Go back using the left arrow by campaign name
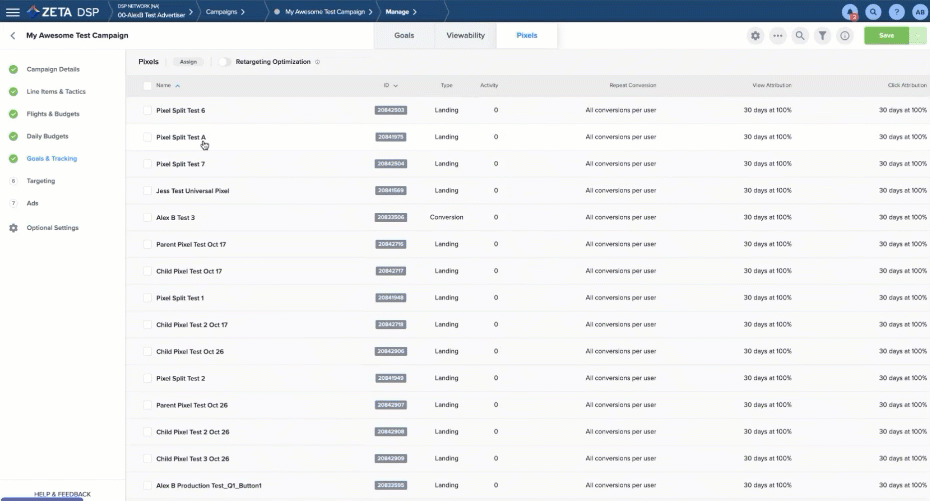The width and height of the screenshot is (930, 501). point(12,36)
